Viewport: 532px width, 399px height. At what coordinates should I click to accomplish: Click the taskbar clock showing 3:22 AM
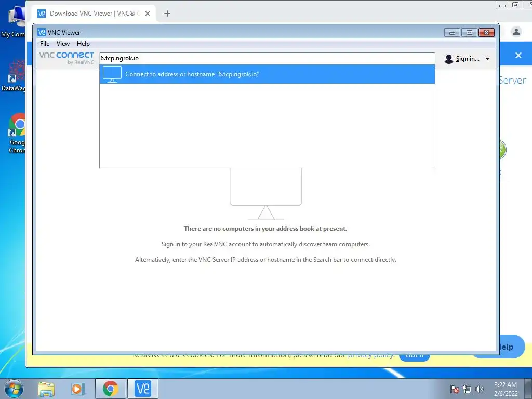click(506, 389)
